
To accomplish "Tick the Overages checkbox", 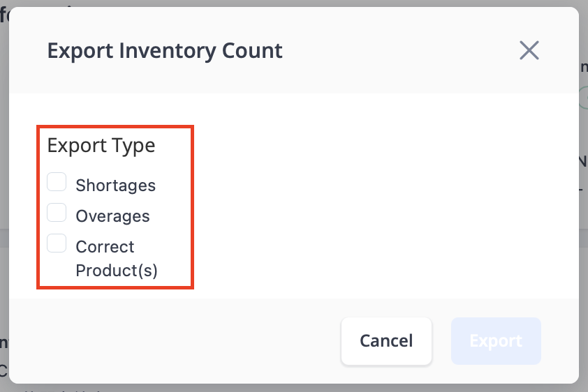I will point(57,212).
